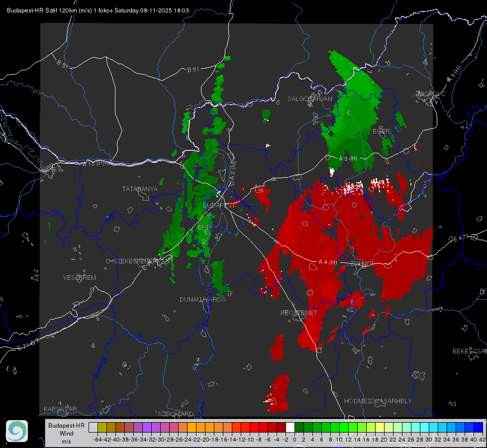Click the cyan swatch between 30 and 32
Image resolution: width=487 pixels, height=448 pixels.
coord(433,427)
